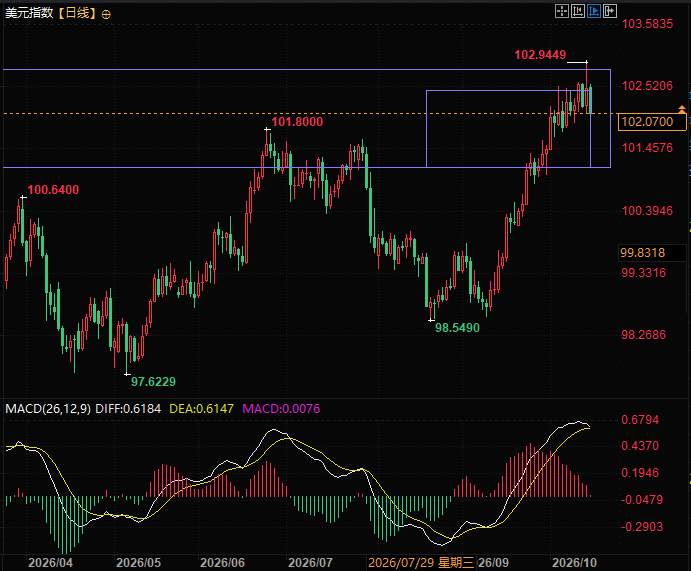This screenshot has height=571, width=691.
Task: Click the yellow DEA:0.6147 label
Action: pos(201,409)
